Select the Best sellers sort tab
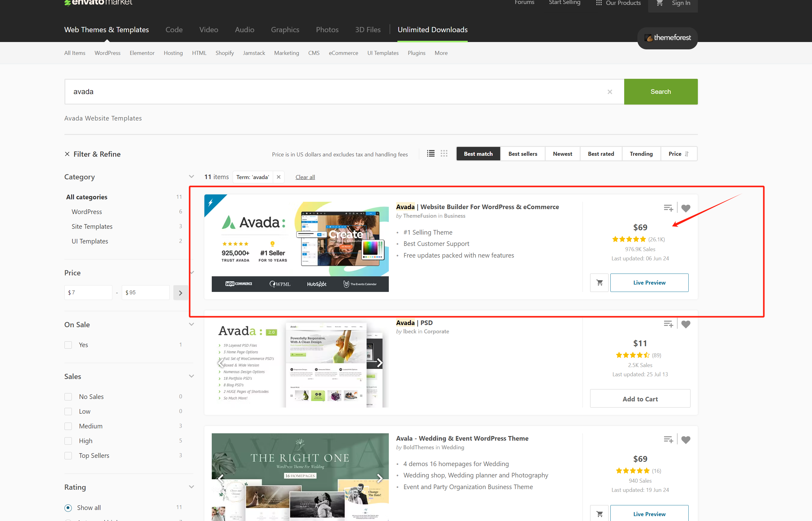812x521 pixels. tap(521, 153)
